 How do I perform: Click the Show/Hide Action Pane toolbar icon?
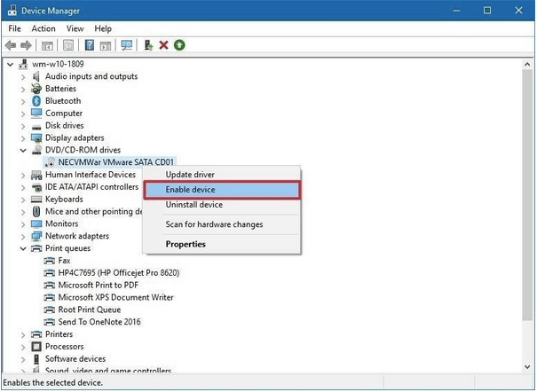tap(106, 45)
